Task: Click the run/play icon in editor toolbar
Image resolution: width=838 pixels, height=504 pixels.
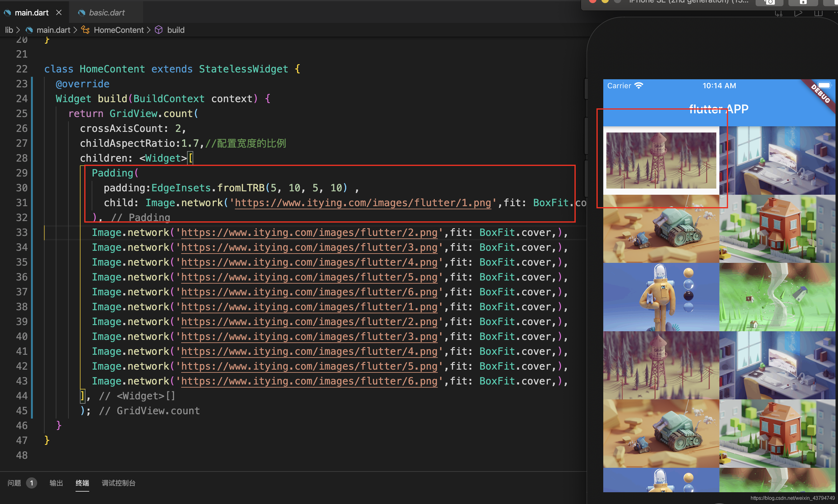Action: [798, 14]
